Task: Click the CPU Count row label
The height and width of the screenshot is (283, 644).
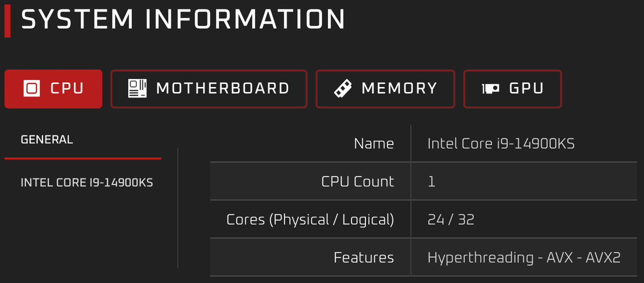Action: (x=358, y=182)
